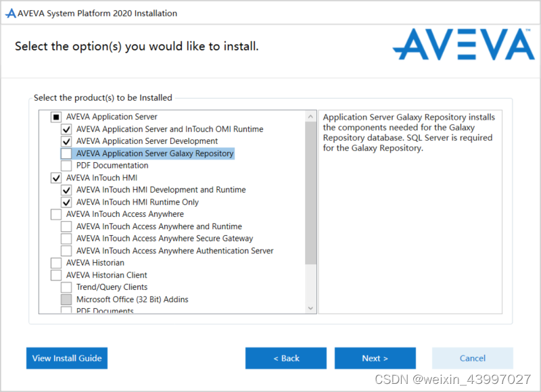The height and width of the screenshot is (392, 541).
Task: Check the AVEVA Historian checkbox
Action: 56,263
